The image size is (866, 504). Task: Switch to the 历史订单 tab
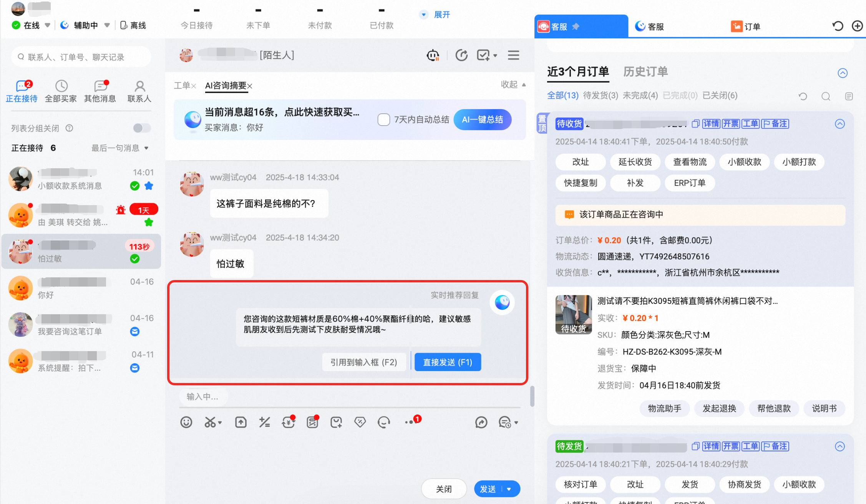(x=645, y=72)
